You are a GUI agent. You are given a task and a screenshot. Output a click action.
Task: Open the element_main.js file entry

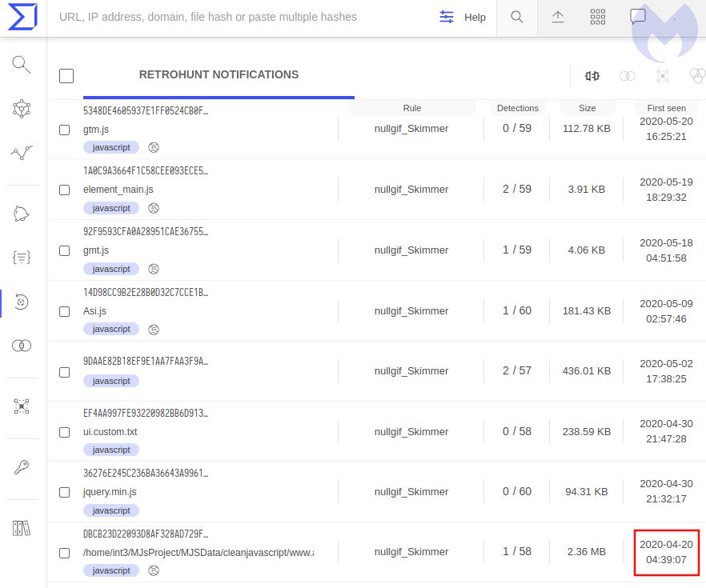click(118, 190)
